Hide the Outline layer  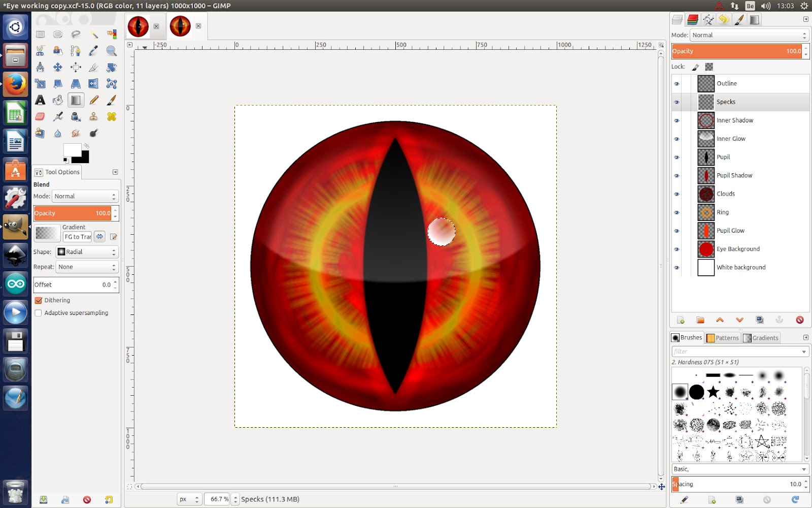(x=677, y=83)
